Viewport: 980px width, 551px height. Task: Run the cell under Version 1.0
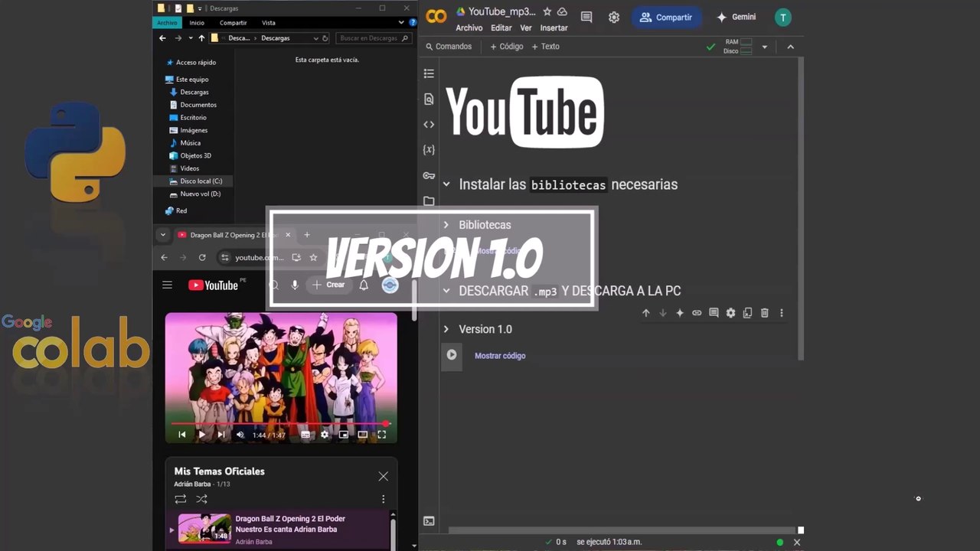[x=452, y=355]
